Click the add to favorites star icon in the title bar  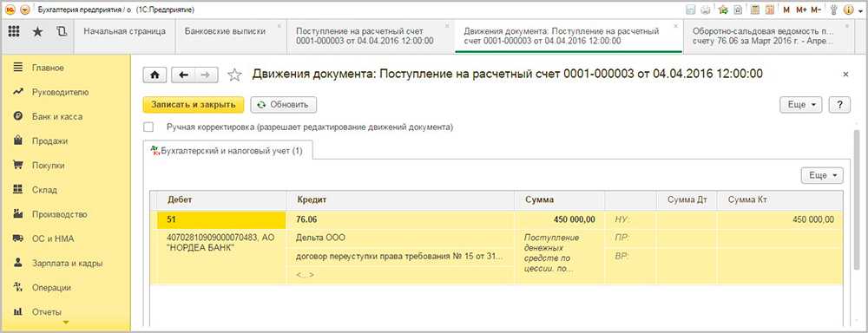coord(723,10)
